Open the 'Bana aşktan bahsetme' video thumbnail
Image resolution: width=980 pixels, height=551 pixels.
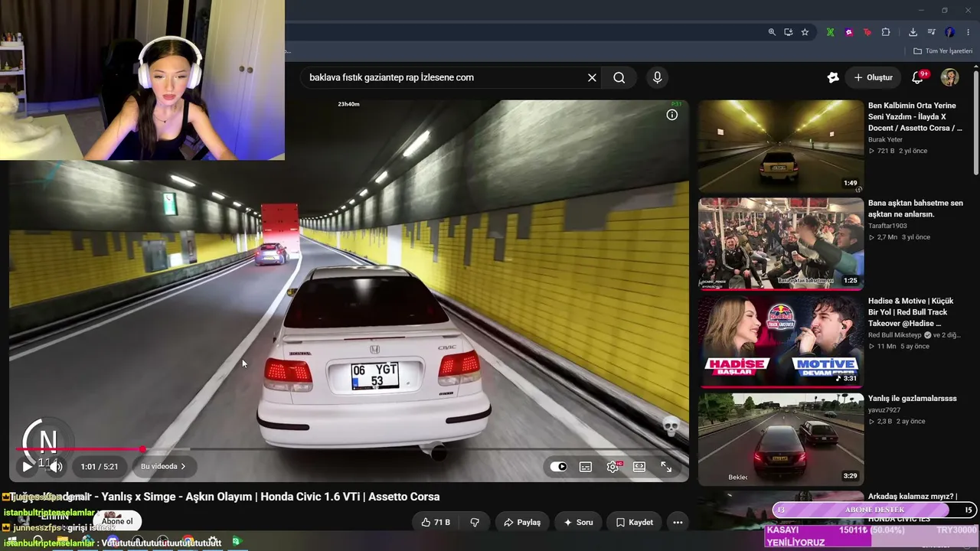click(781, 244)
